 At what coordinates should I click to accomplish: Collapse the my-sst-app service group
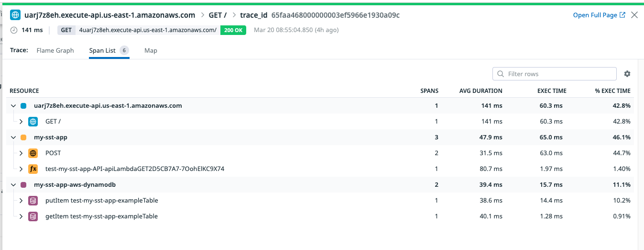click(x=13, y=137)
